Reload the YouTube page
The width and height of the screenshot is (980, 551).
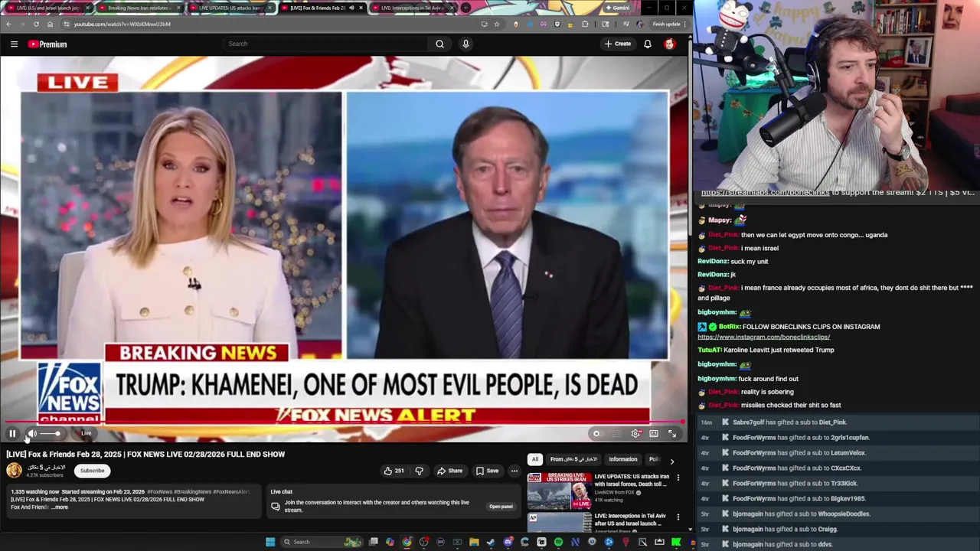[x=35, y=24]
